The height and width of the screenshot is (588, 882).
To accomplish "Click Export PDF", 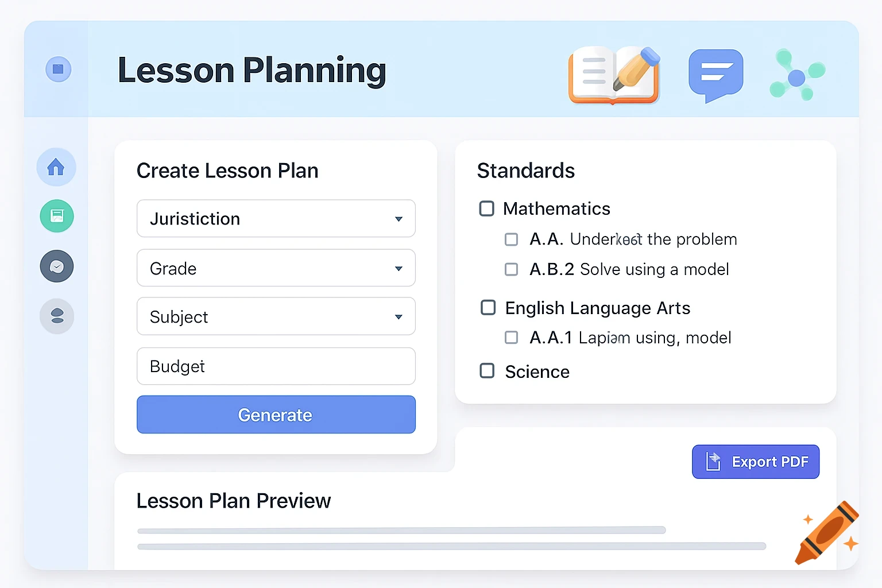I will [x=755, y=461].
